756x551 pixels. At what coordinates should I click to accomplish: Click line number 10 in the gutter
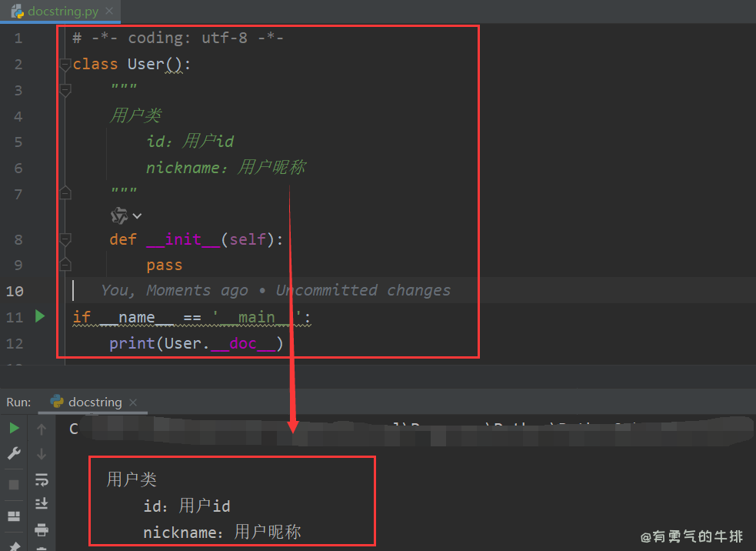[x=15, y=291]
